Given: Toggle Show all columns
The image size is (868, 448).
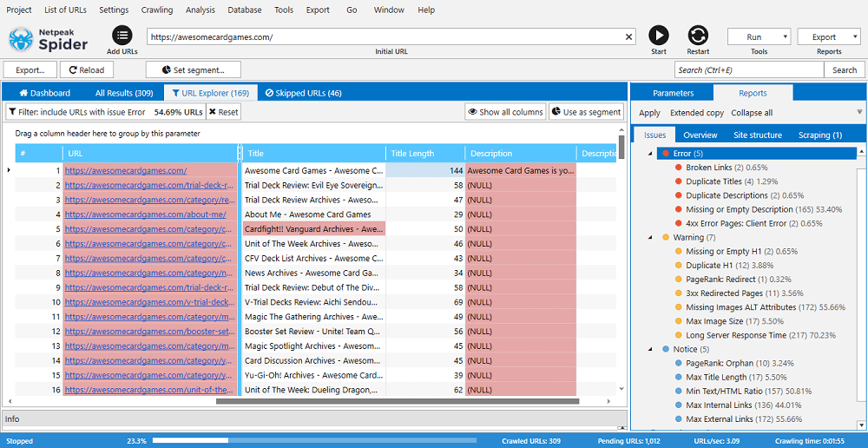Looking at the screenshot, I should pyautogui.click(x=505, y=112).
